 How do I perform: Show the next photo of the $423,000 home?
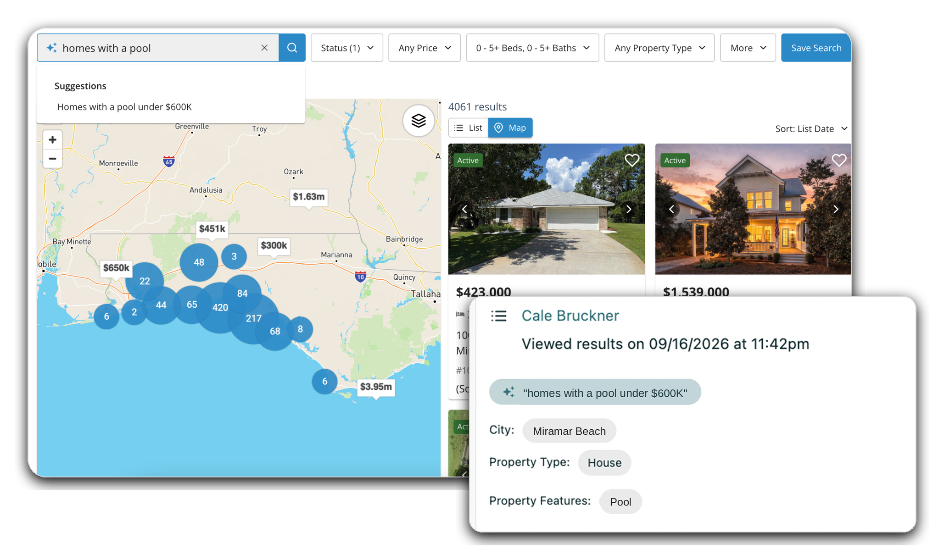pos(629,209)
